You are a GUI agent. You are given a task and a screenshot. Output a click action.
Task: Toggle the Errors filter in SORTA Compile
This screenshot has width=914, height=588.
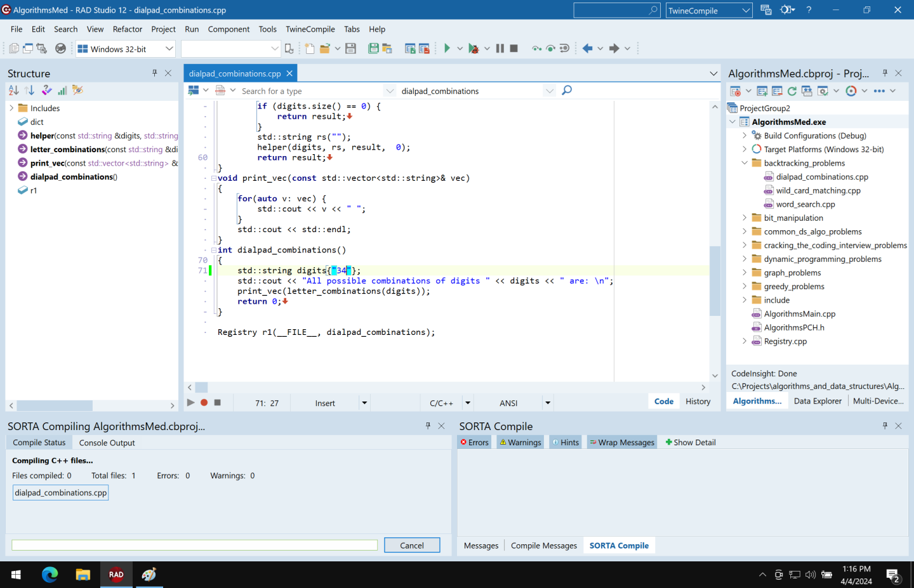tap(475, 443)
